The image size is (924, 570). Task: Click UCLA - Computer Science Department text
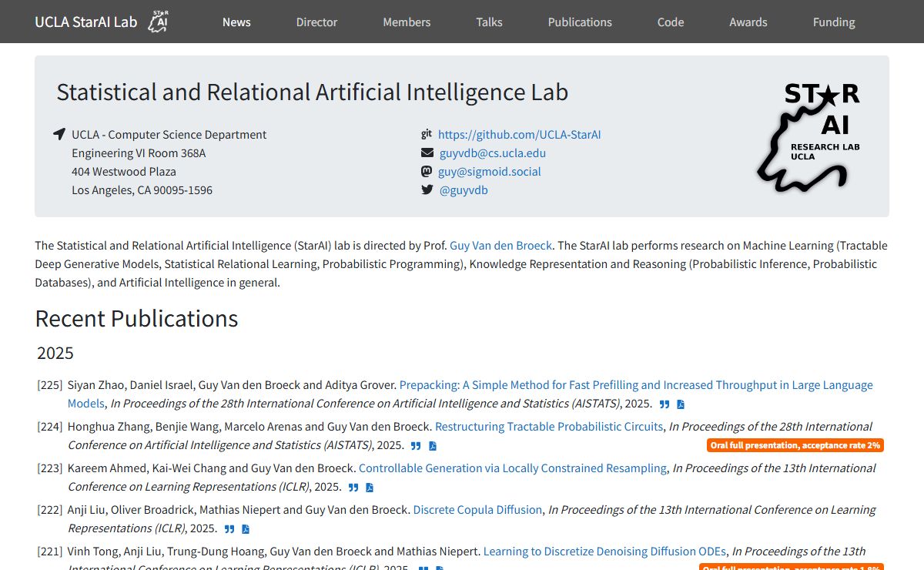pyautogui.click(x=169, y=134)
